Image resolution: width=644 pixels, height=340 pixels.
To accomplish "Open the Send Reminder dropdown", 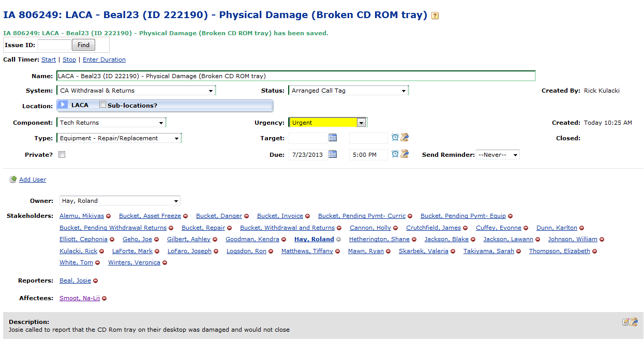I will click(498, 155).
